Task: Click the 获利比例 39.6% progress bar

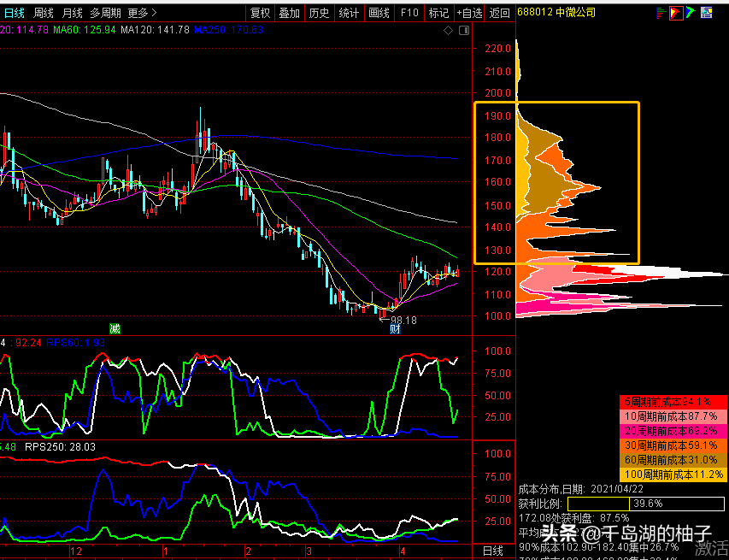Action: coord(646,504)
